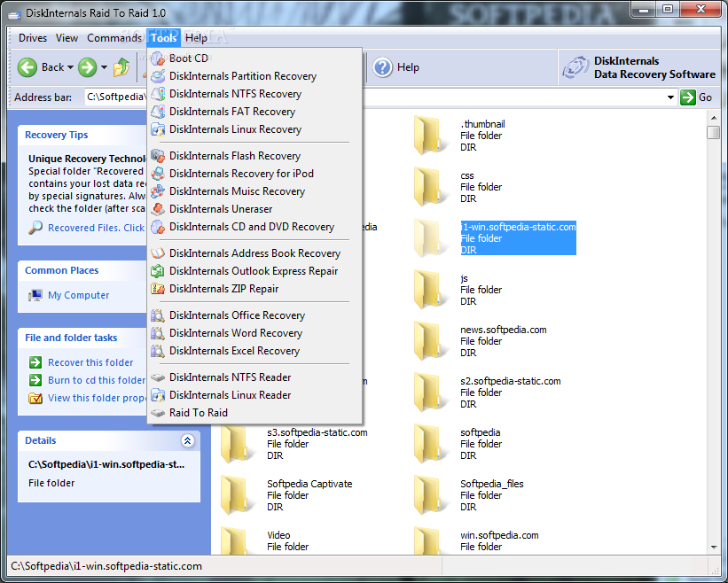The width and height of the screenshot is (728, 583).
Task: Click the Recovery for iPod icon
Action: (x=158, y=174)
